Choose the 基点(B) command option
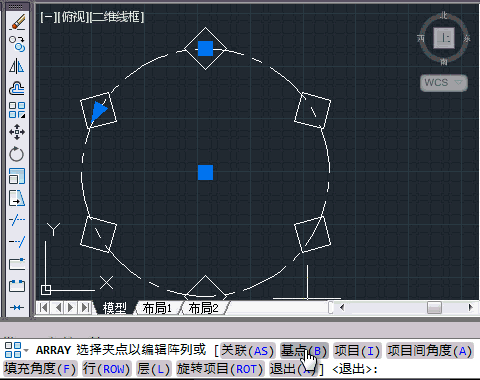This screenshot has height=380, width=480. [304, 351]
